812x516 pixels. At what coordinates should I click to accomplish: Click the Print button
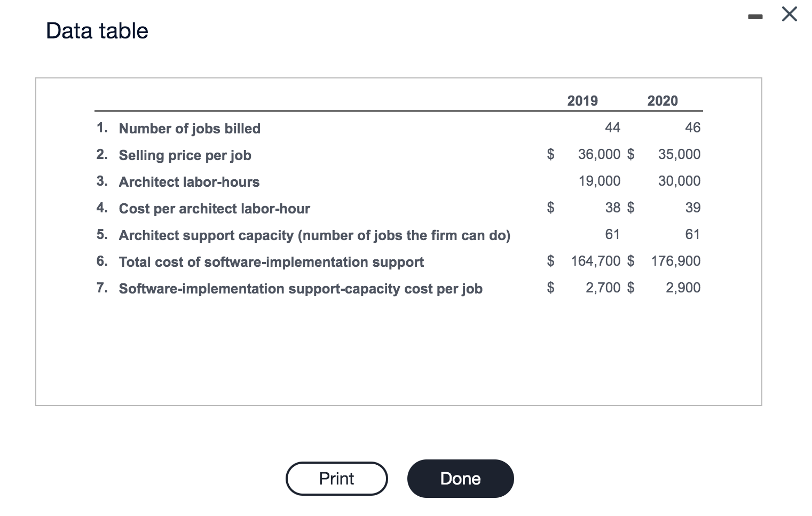336,479
